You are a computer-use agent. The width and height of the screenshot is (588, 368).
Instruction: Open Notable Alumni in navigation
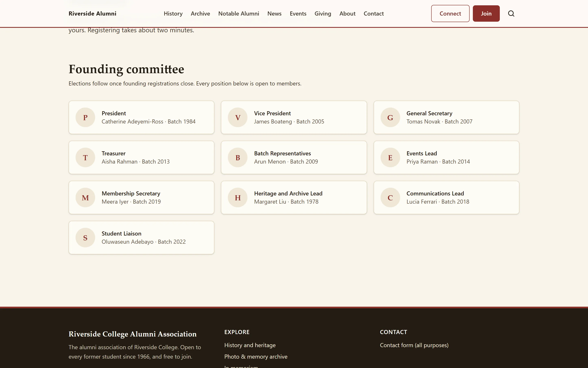239,14
